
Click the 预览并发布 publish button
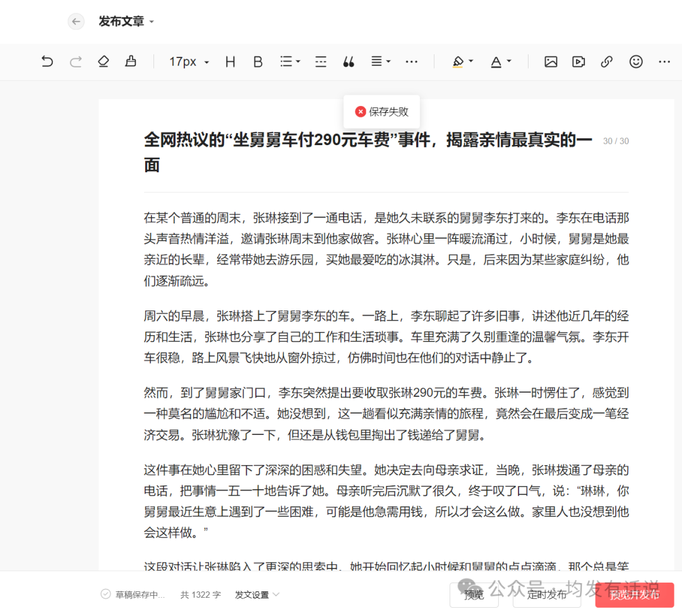pos(634,594)
